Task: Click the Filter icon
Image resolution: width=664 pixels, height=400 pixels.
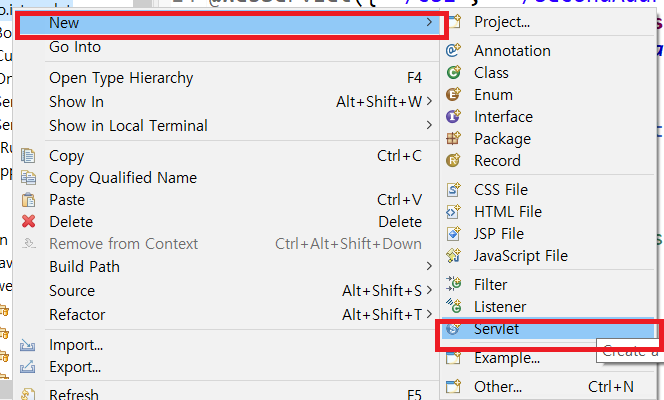Action: pos(454,284)
